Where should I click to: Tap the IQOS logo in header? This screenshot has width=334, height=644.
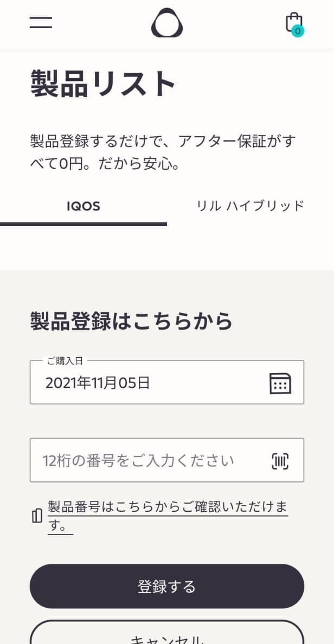tap(167, 23)
